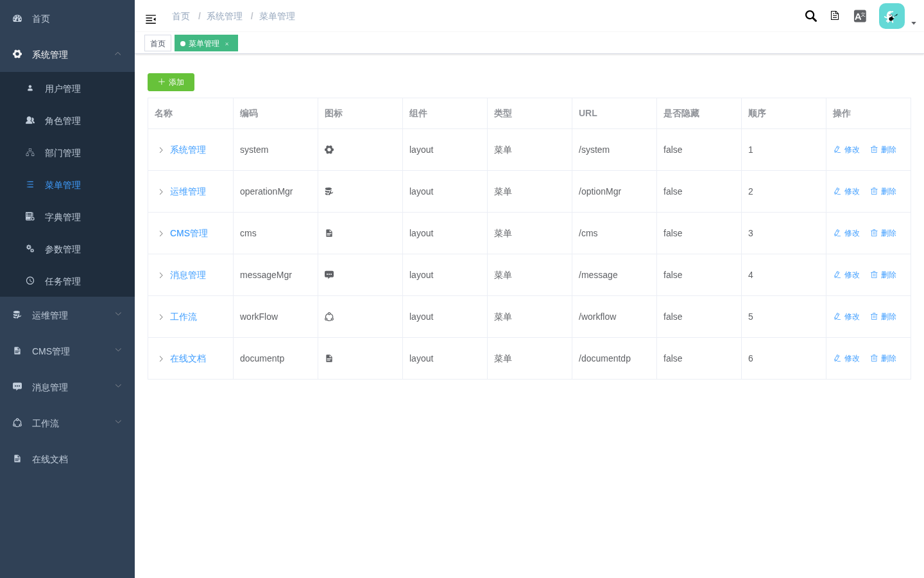924x578 pixels.
Task: Expand the 运维管理 sidebar menu
Action: coord(67,315)
